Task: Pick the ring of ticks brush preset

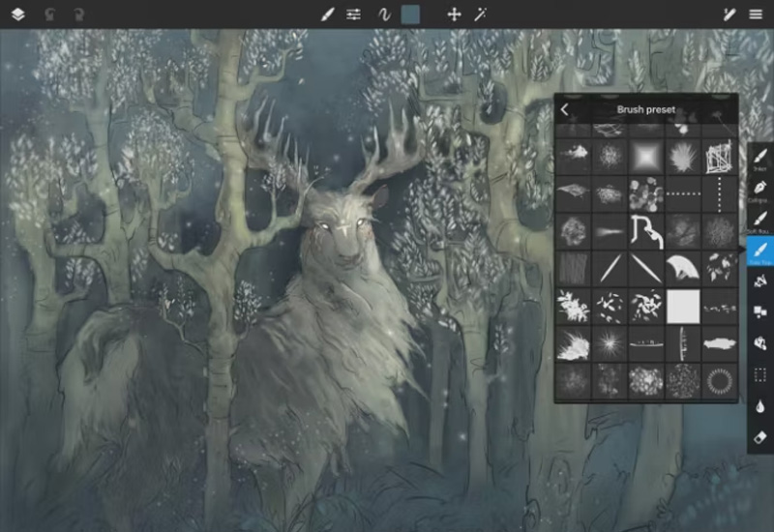Action: point(719,381)
